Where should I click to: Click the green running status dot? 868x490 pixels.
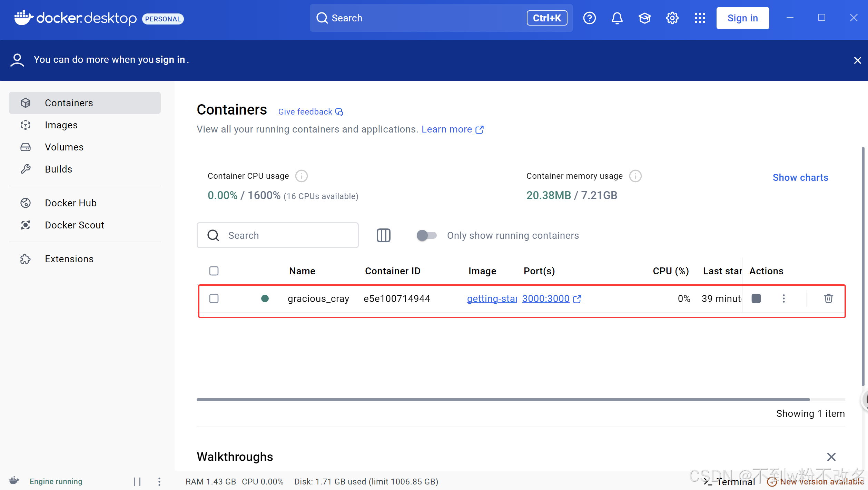[x=265, y=298]
